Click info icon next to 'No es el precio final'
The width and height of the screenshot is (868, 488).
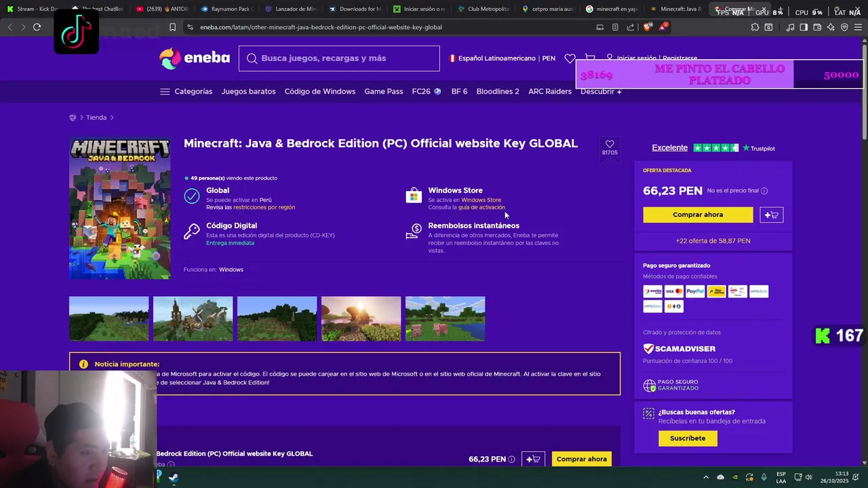pos(764,191)
